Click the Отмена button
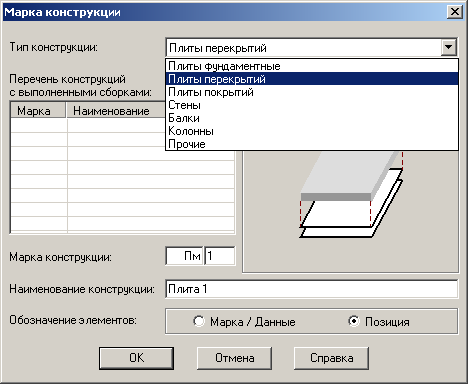The width and height of the screenshot is (468, 384). 234,358
